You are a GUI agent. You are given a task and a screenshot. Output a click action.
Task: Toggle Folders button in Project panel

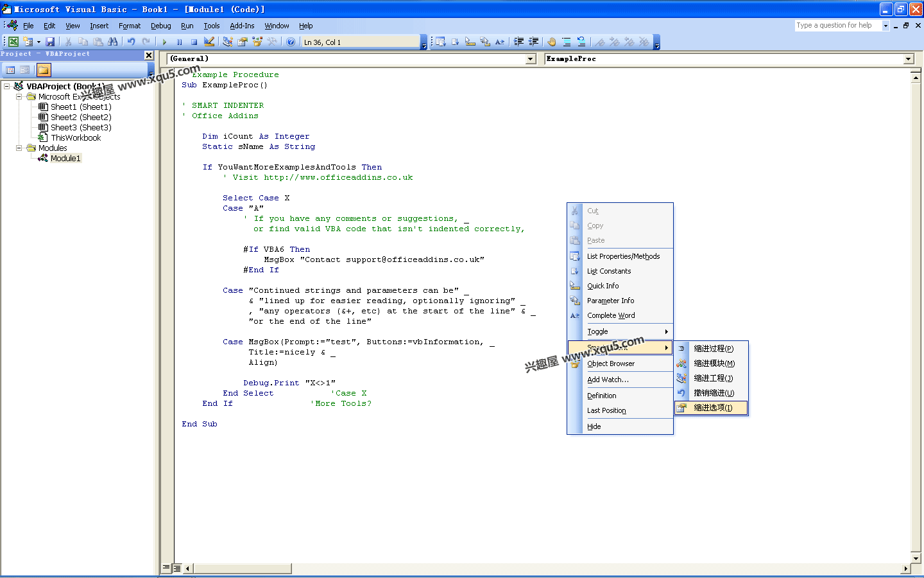click(44, 69)
